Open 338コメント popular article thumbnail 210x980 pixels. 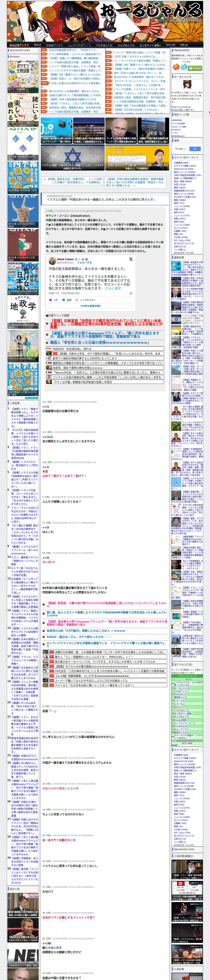pyautogui.click(x=187, y=891)
